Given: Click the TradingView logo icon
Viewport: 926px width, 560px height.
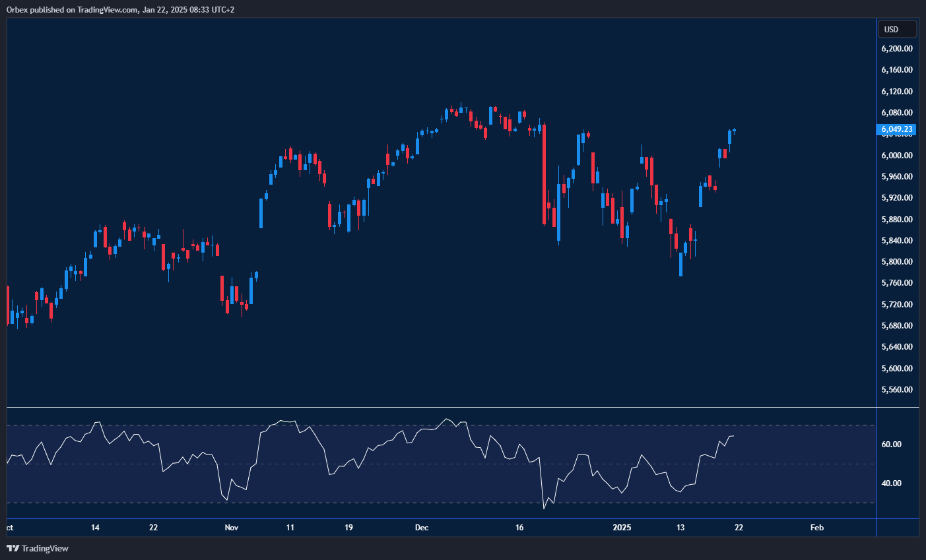Looking at the screenshot, I should click(x=13, y=548).
